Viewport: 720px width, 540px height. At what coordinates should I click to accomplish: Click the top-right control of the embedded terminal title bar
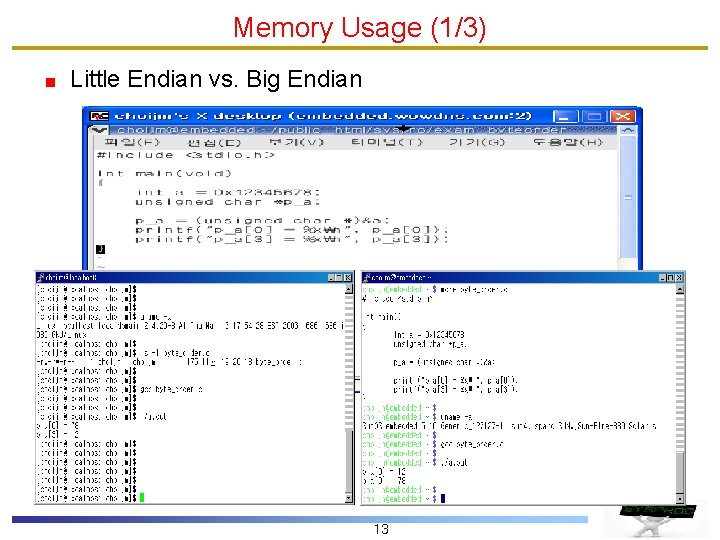627,130
